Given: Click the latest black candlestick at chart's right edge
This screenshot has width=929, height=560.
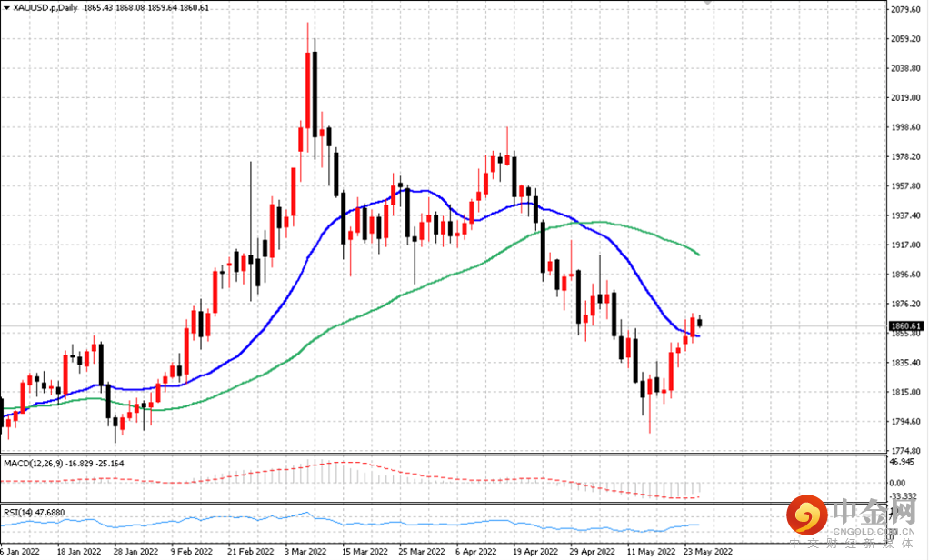Looking at the screenshot, I should click(700, 322).
